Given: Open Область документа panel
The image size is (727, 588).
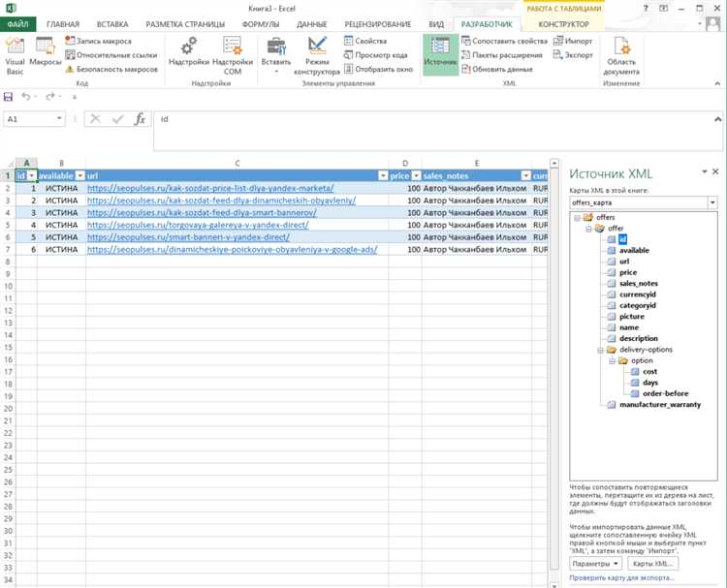Looking at the screenshot, I should pos(621,56).
